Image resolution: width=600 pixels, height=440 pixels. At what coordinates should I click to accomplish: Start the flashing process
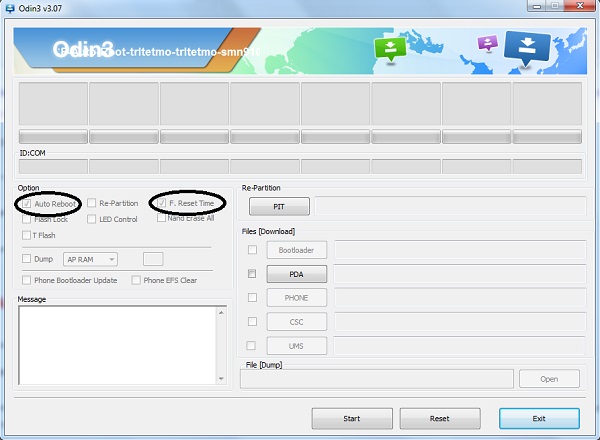352,419
